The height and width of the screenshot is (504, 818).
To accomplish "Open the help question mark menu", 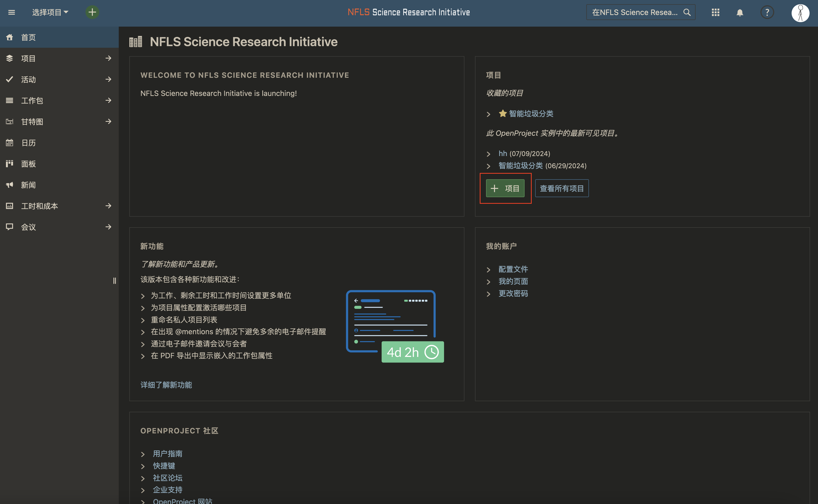I will [767, 12].
